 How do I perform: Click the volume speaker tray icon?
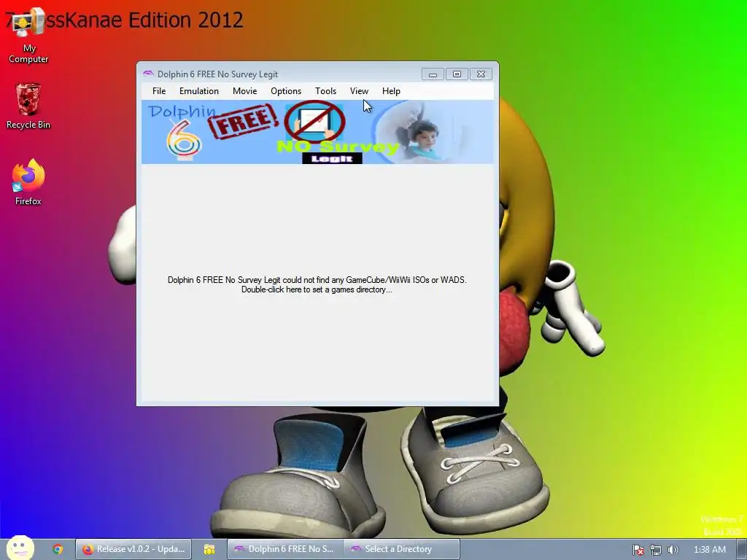tap(673, 550)
